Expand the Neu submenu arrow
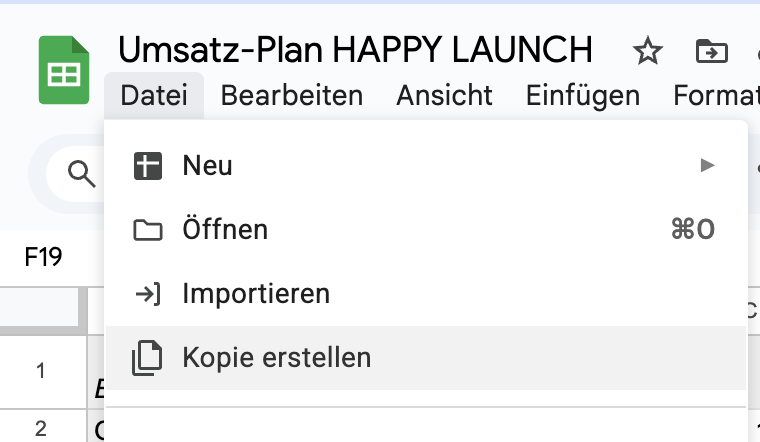760x442 pixels. pyautogui.click(x=708, y=166)
